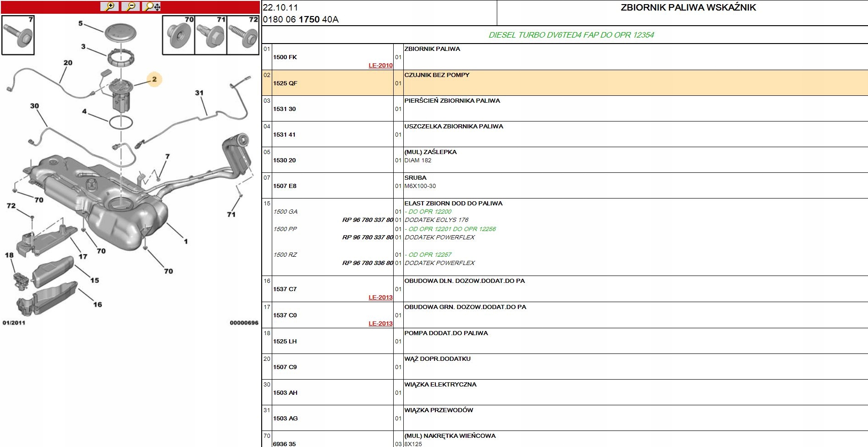Image resolution: width=868 pixels, height=447 pixels.
Task: Click the OBUDOWA DLN. DOZOW.DODAT.DO PA description
Action: tap(465, 281)
